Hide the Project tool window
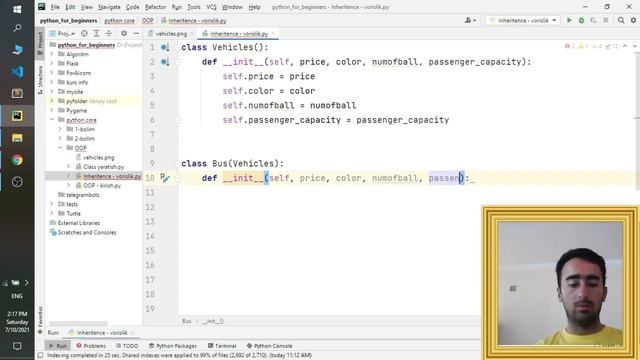The image size is (640, 360). [136, 33]
